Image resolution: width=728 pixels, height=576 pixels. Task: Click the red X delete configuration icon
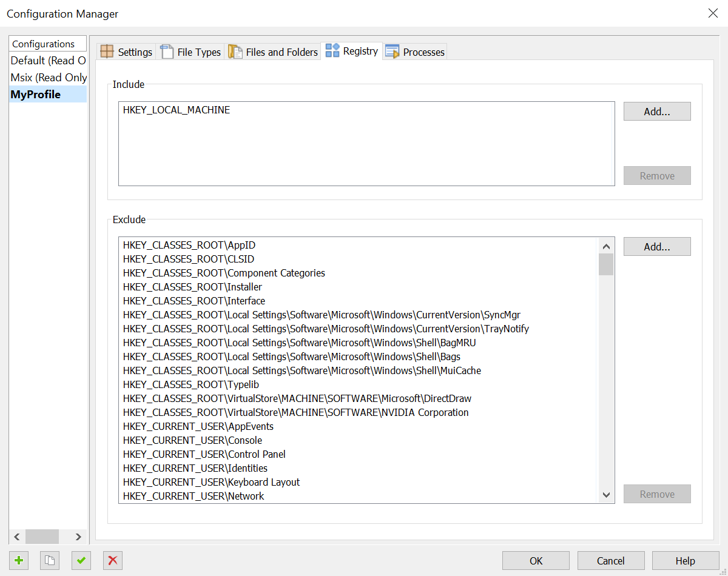pos(112,560)
